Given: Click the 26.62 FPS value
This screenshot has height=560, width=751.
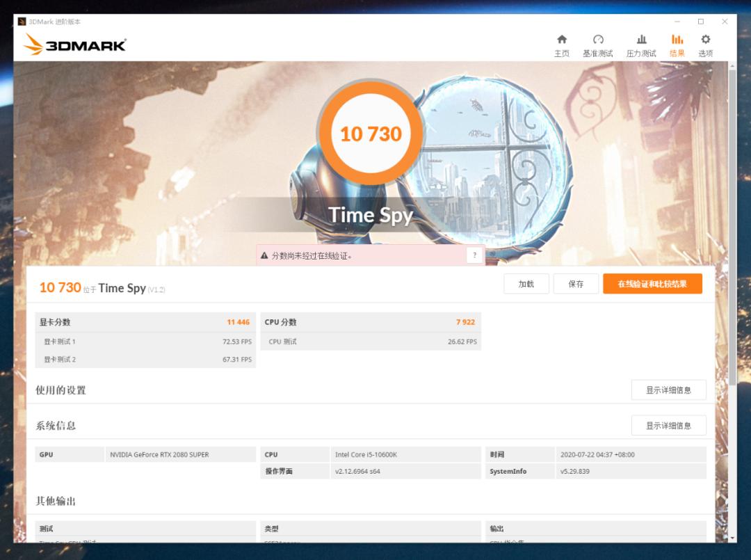Looking at the screenshot, I should click(x=462, y=342).
